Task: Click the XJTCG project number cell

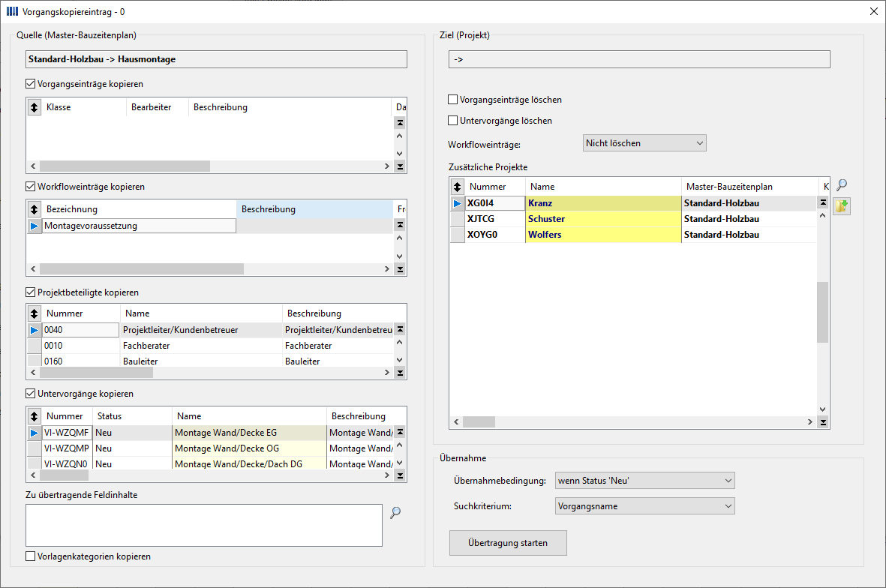Action: [495, 219]
